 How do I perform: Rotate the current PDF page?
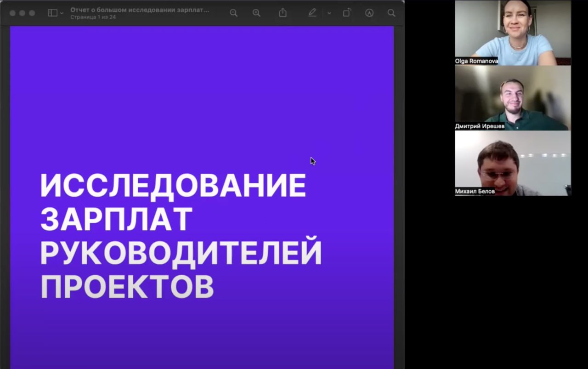346,13
